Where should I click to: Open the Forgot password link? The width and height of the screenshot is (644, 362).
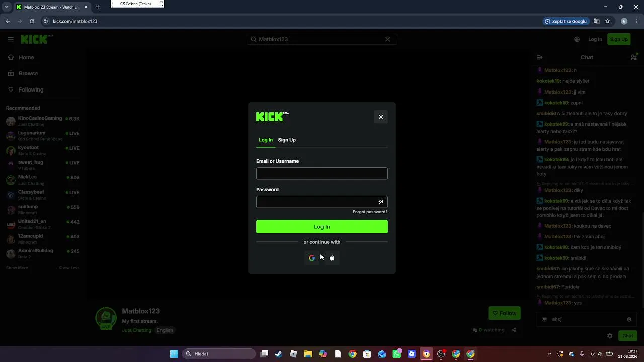(x=370, y=212)
